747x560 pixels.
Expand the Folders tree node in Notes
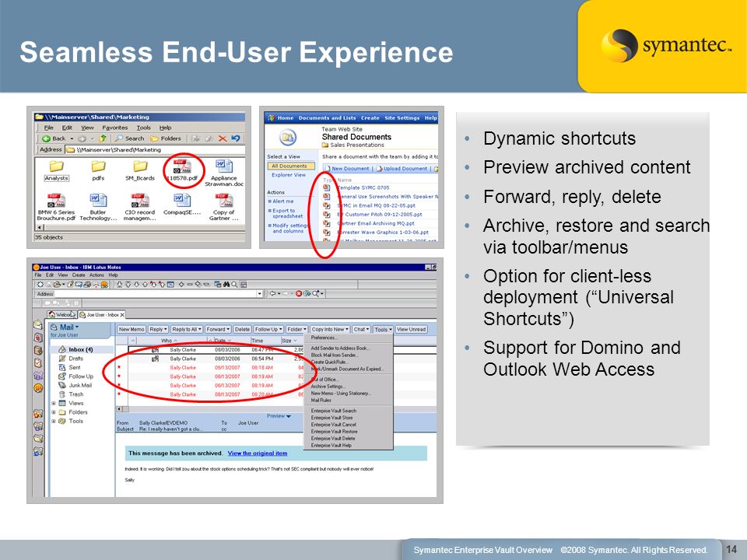[54, 412]
